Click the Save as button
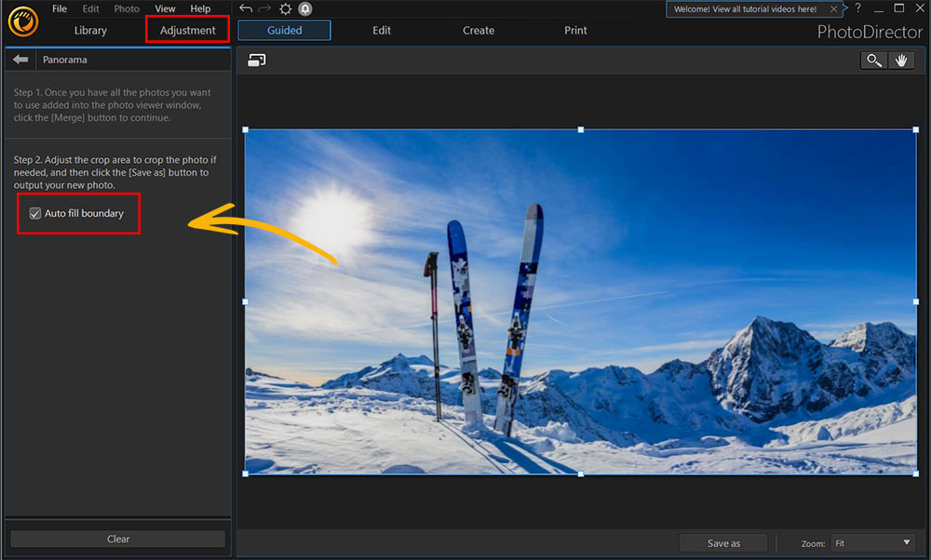931x560 pixels. [x=723, y=543]
